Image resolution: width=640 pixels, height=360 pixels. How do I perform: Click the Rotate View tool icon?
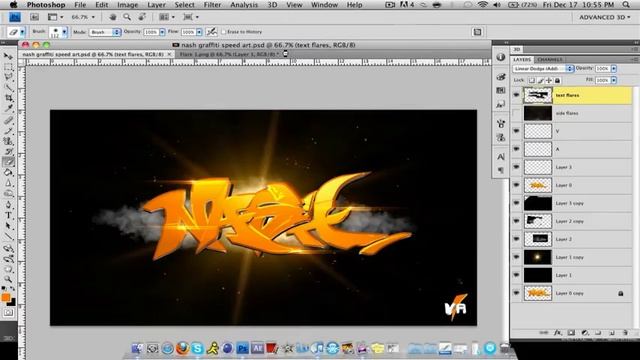point(142,17)
